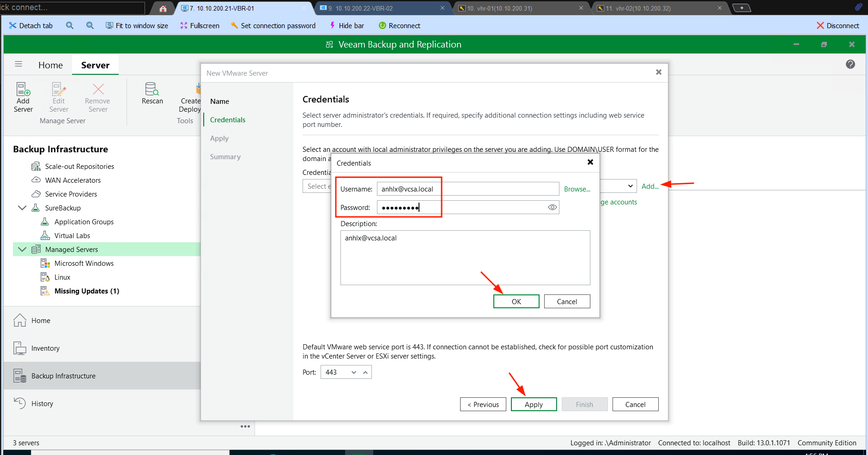Click the Password input field
The image size is (868, 455).
(468, 207)
